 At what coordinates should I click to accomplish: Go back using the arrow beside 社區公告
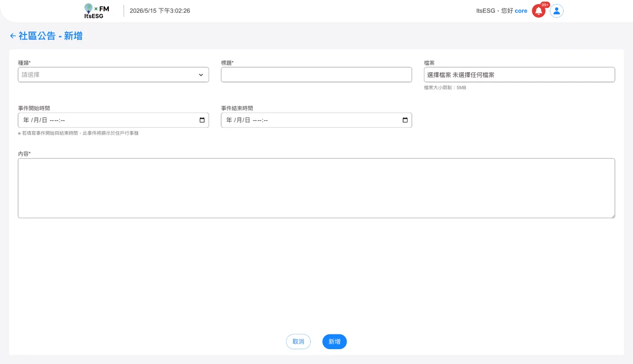[13, 36]
